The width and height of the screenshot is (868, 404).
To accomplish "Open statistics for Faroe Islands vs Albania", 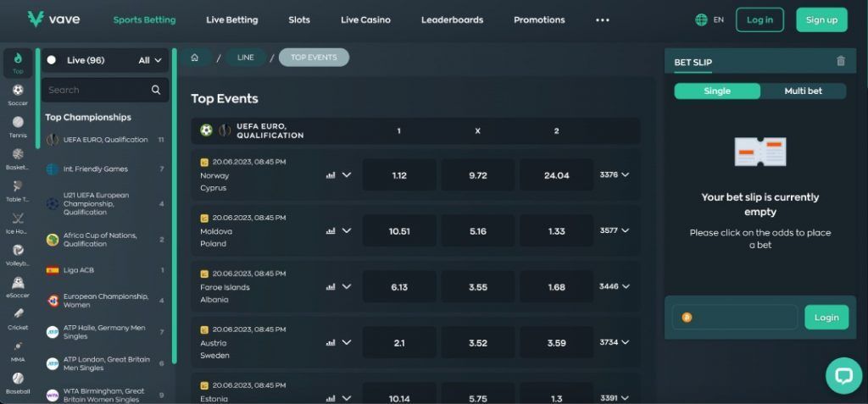I will pyautogui.click(x=331, y=286).
